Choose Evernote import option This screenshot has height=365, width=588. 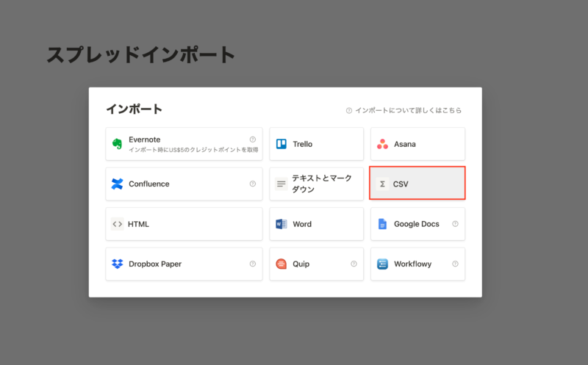point(184,144)
